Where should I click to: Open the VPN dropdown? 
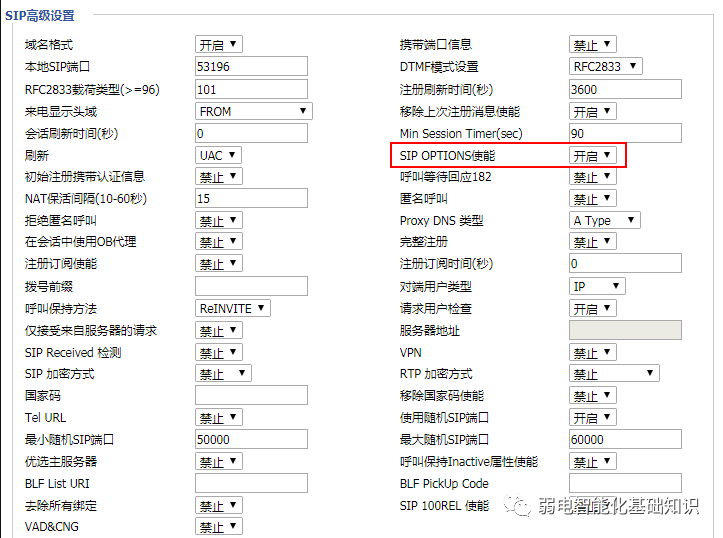click(593, 352)
